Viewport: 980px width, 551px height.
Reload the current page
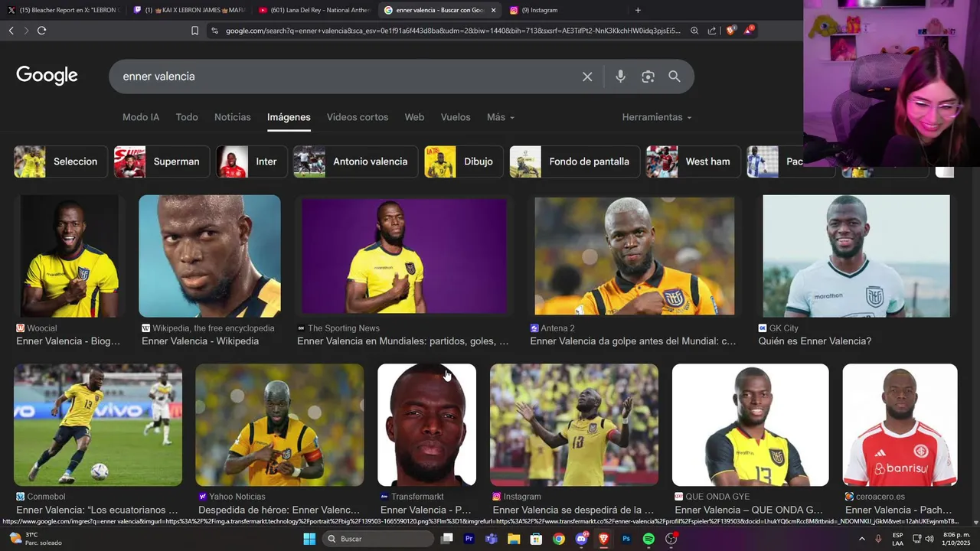click(41, 31)
